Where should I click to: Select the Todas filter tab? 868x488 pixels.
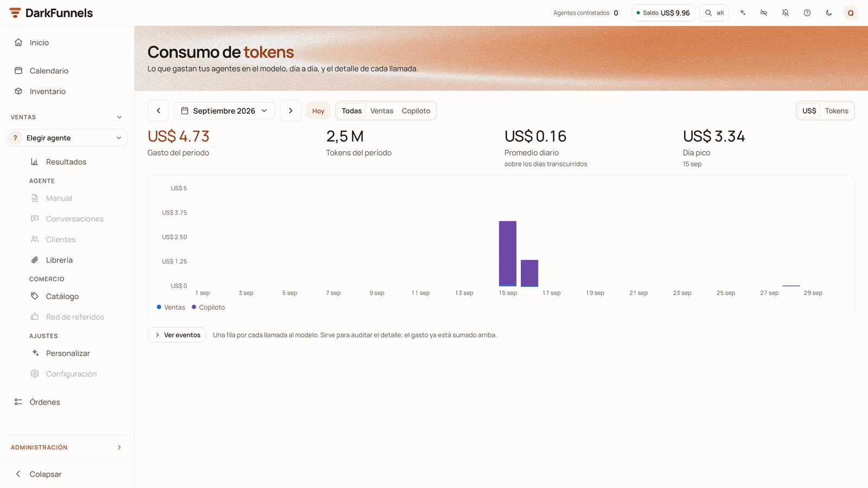click(352, 111)
